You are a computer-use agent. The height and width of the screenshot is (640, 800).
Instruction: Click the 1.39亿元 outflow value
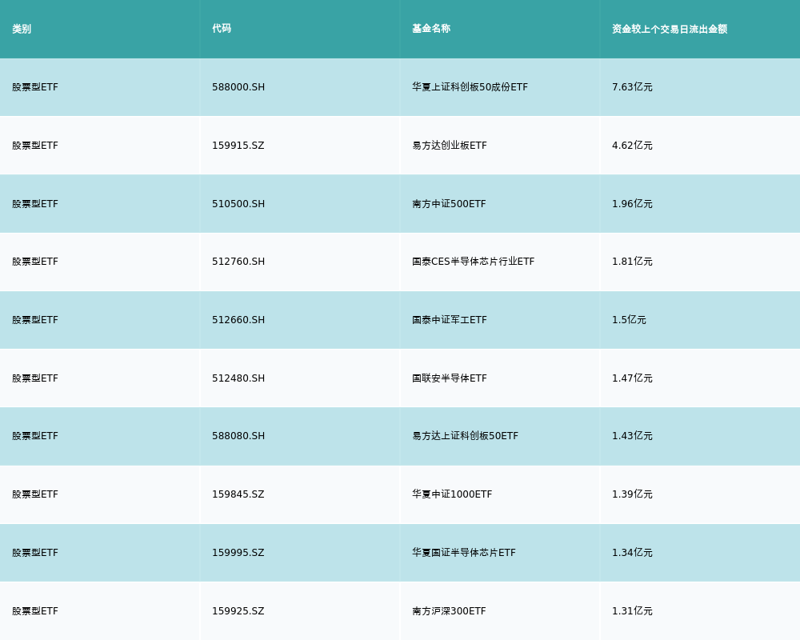point(632,494)
